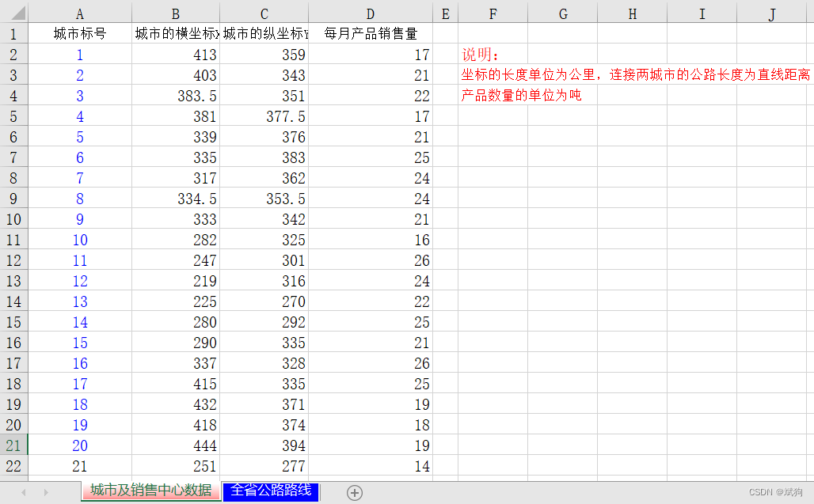This screenshot has height=504, width=814.
Task: Select cell with x-coordinate 444
Action: pyautogui.click(x=176, y=445)
